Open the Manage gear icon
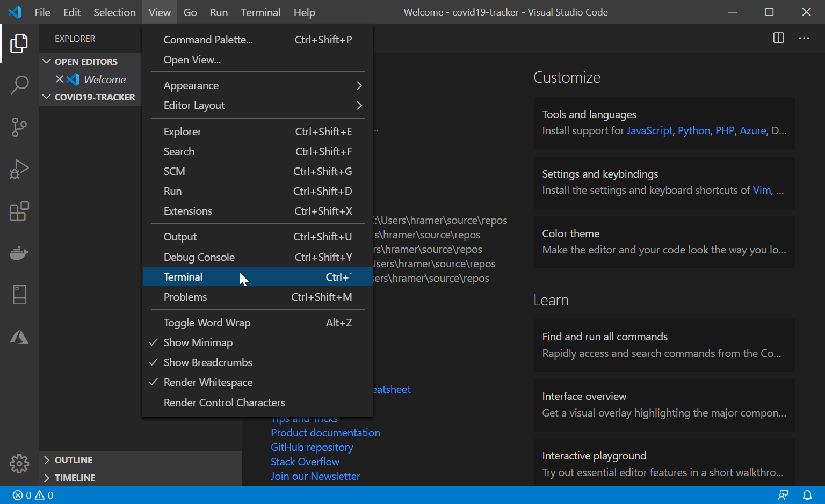 [19, 463]
